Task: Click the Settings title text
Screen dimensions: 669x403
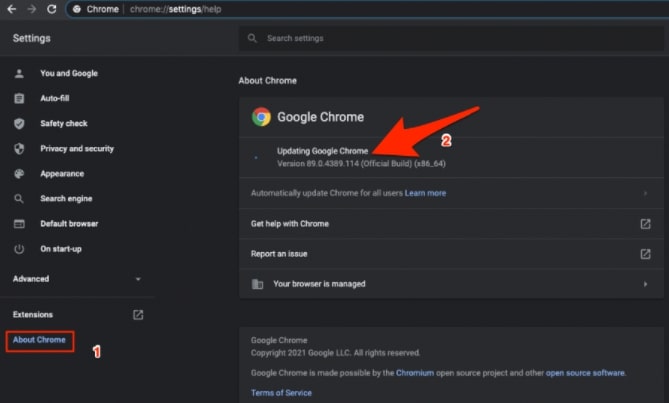Action: (x=32, y=38)
